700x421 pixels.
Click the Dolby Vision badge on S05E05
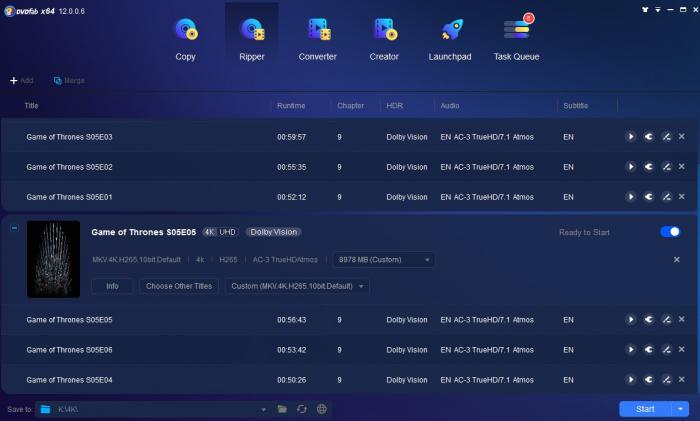click(274, 232)
